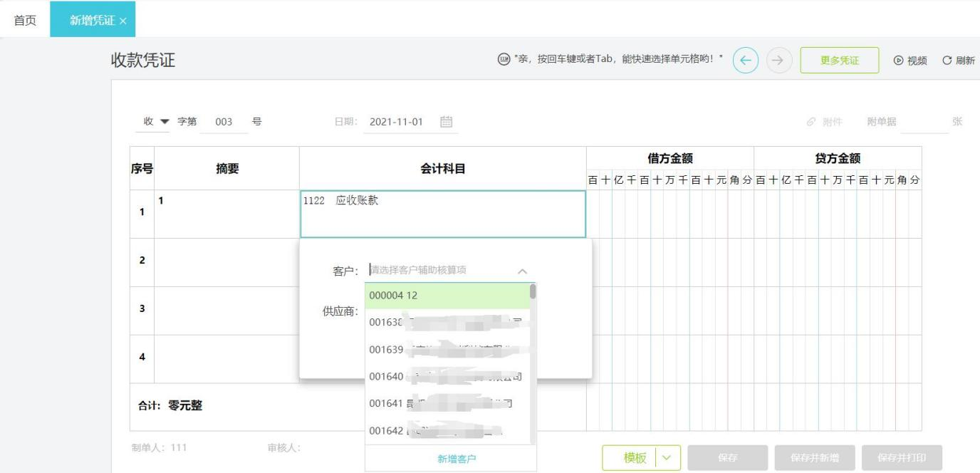The height and width of the screenshot is (473, 980).
Task: Expand the 模板 button dropdown arrow
Action: click(667, 458)
